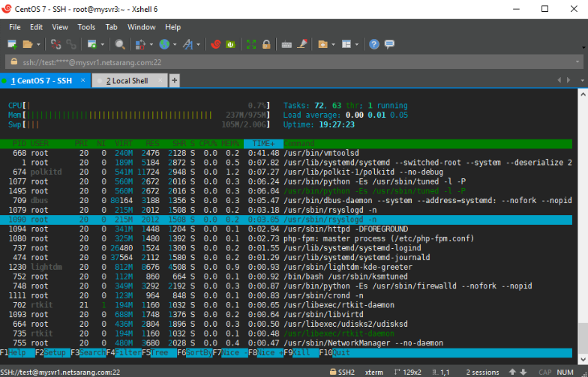Launch Xftp green file transfer icon

coord(230,44)
